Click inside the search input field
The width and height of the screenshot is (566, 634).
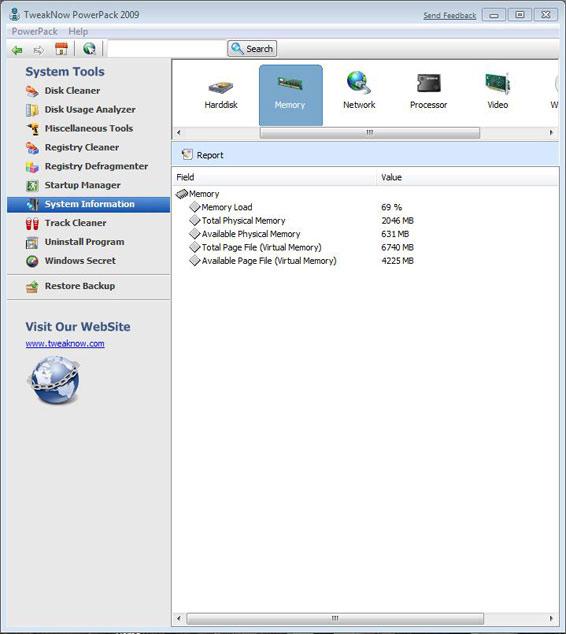coord(167,49)
